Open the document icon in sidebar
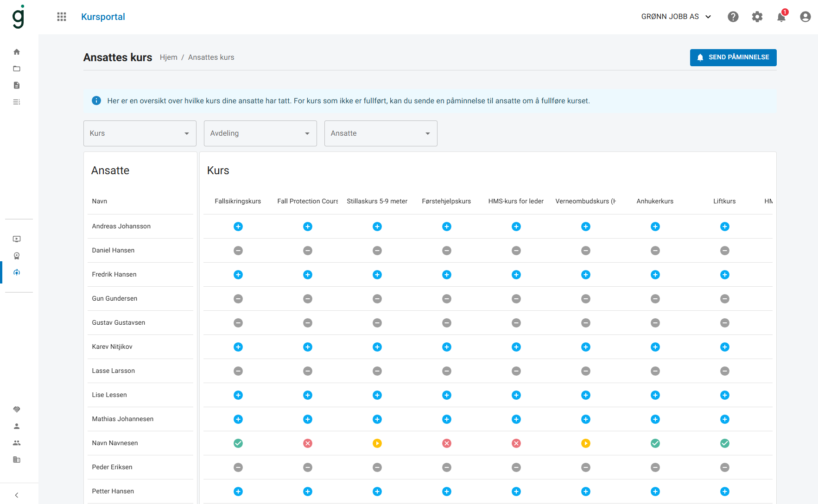Viewport: 818px width, 504px height. pyautogui.click(x=17, y=85)
